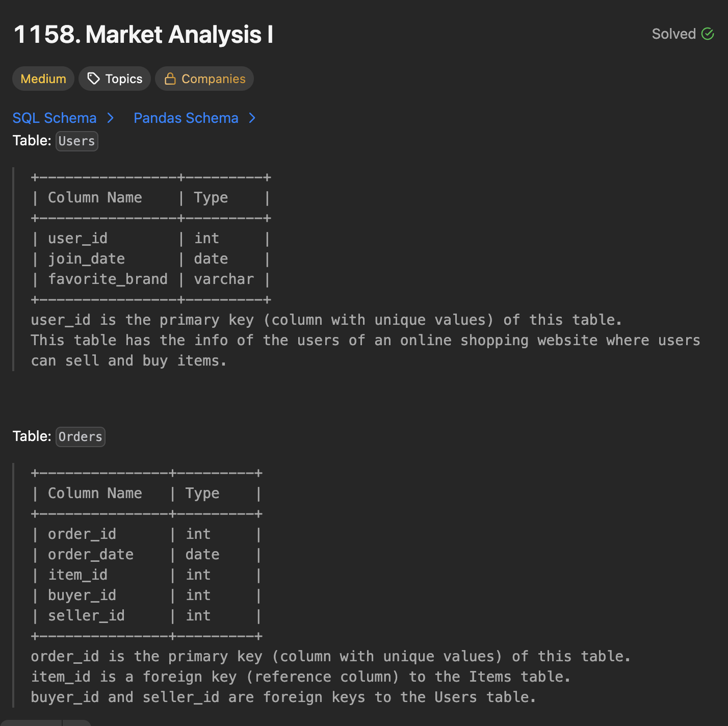Collapse the premium Companies disclosure
The height and width of the screenshot is (726, 728).
(x=204, y=79)
